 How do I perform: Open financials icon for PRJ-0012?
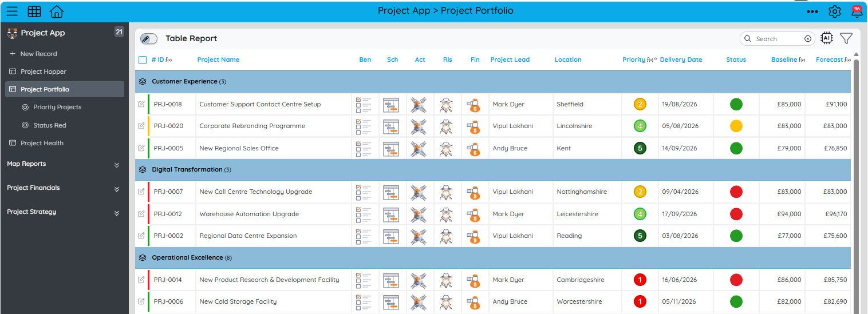[x=474, y=214]
